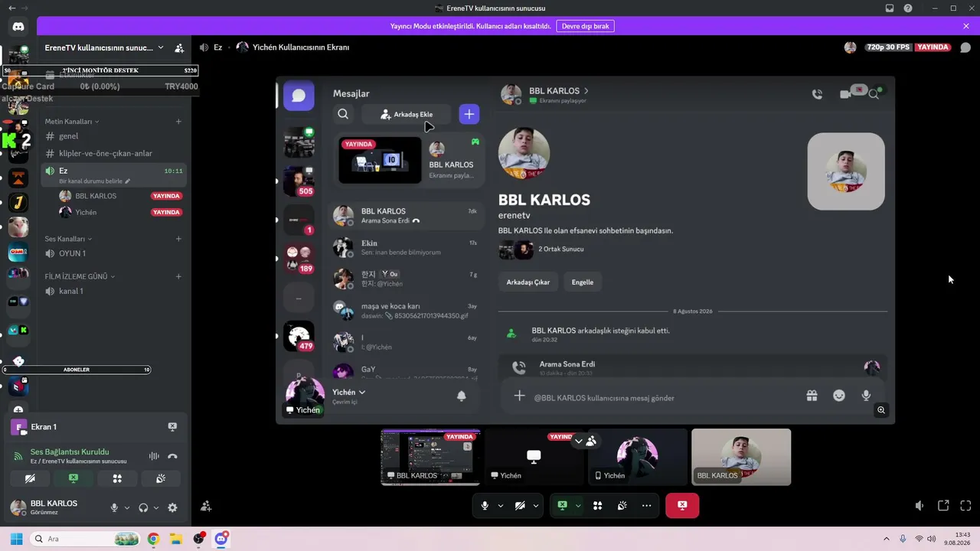
Task: Stop streaming Ekran 1 using its screen icon
Action: click(172, 427)
